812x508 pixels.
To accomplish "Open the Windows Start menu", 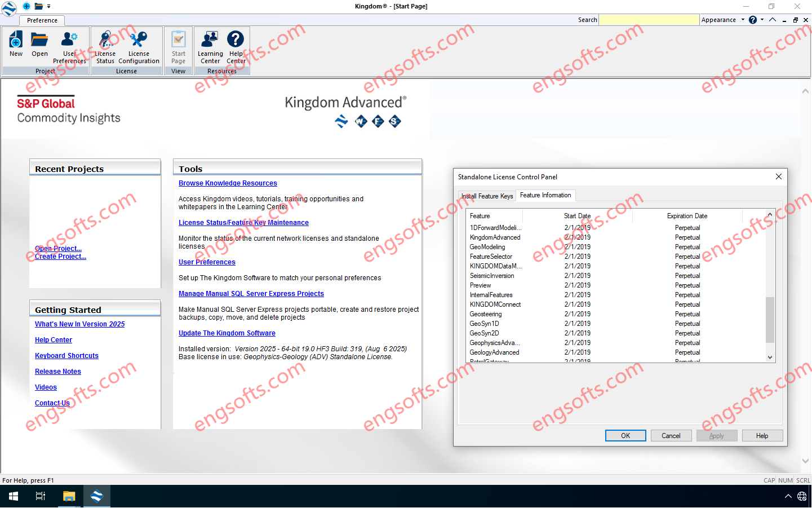I will click(14, 496).
